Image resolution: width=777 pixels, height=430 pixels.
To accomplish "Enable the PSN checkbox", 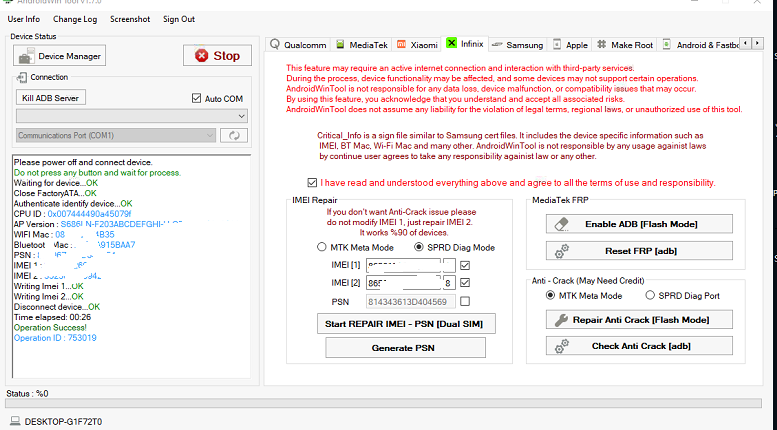I will 465,301.
